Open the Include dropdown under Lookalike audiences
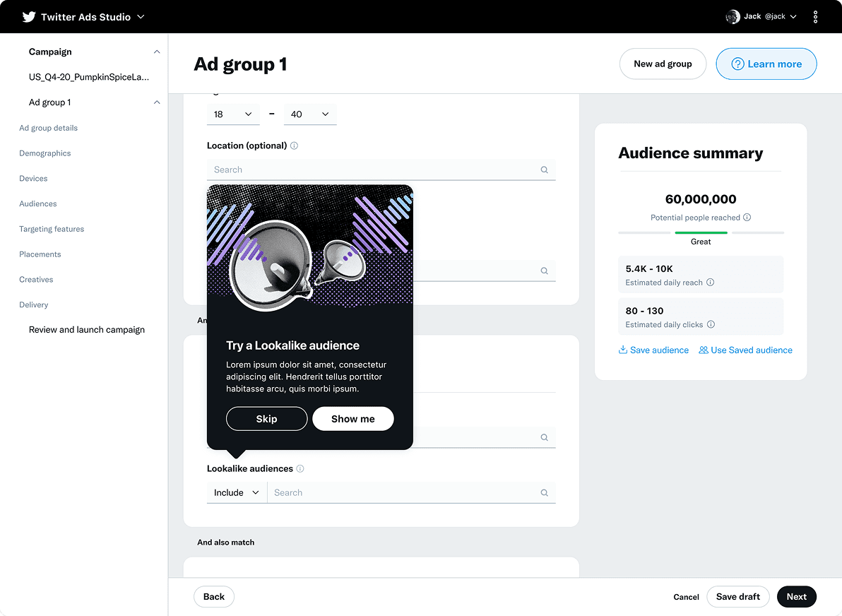Image resolution: width=842 pixels, height=616 pixels. pyautogui.click(x=236, y=492)
